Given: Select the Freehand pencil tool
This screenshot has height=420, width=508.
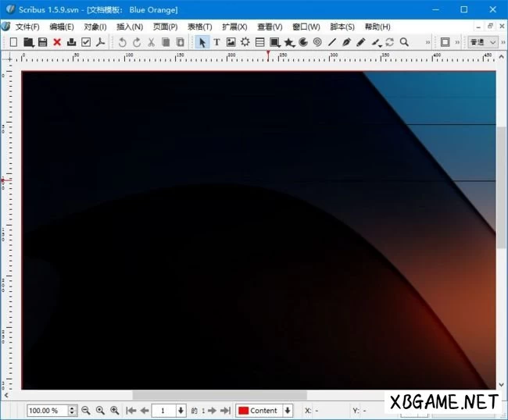Looking at the screenshot, I should click(361, 42).
